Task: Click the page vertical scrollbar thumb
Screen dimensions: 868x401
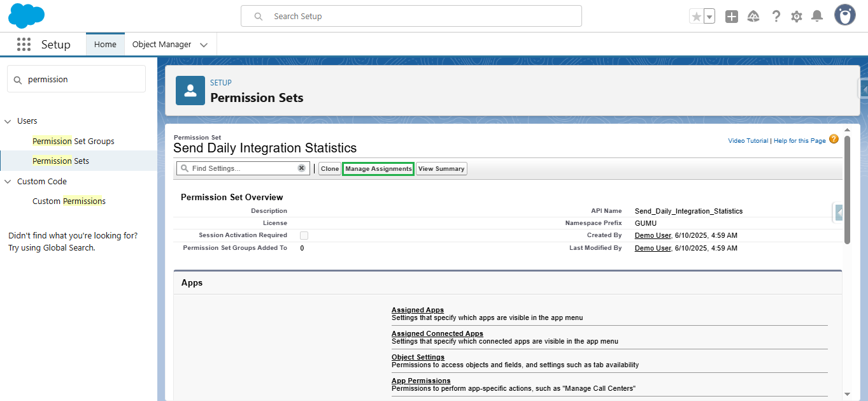Action: pyautogui.click(x=847, y=189)
